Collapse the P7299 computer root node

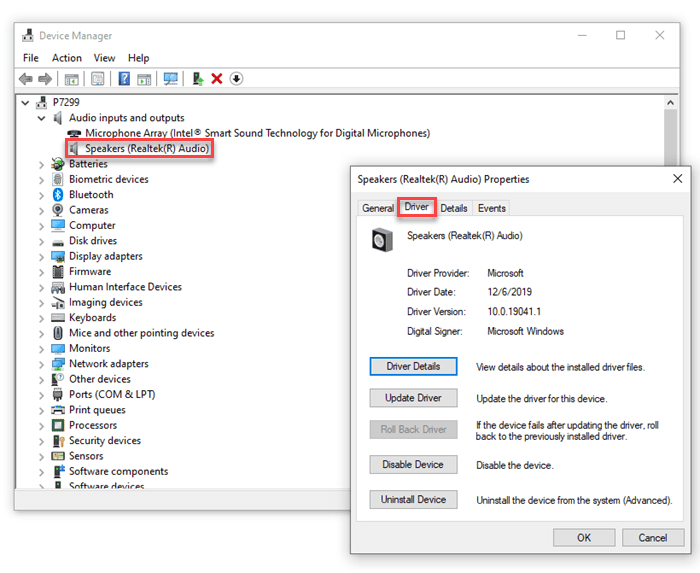point(25,103)
